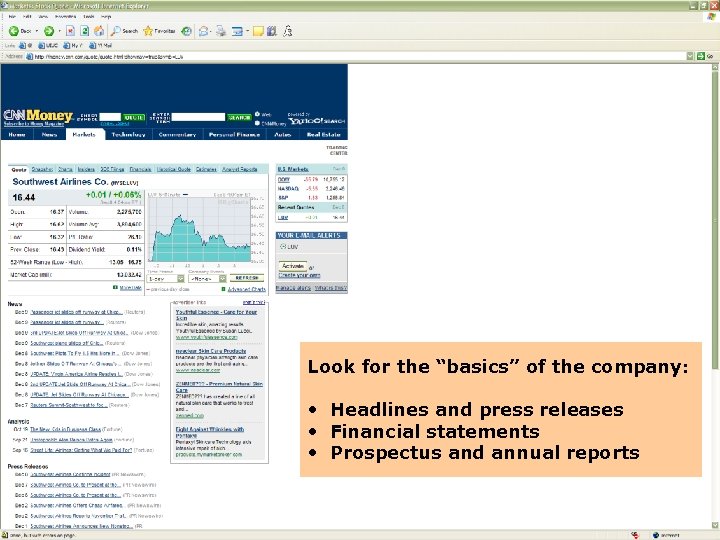Go to the browser Home page icon
The width and height of the screenshot is (720, 540).
(99, 31)
